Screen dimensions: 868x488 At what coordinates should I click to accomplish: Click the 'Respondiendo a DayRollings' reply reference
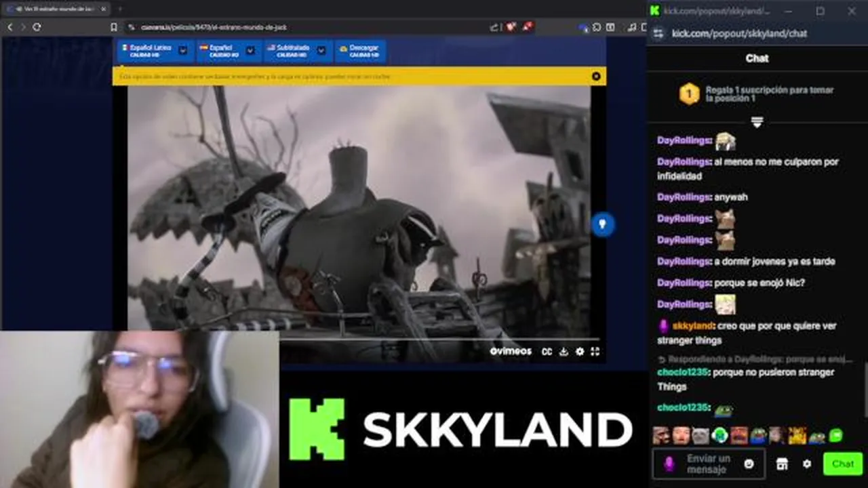(755, 359)
